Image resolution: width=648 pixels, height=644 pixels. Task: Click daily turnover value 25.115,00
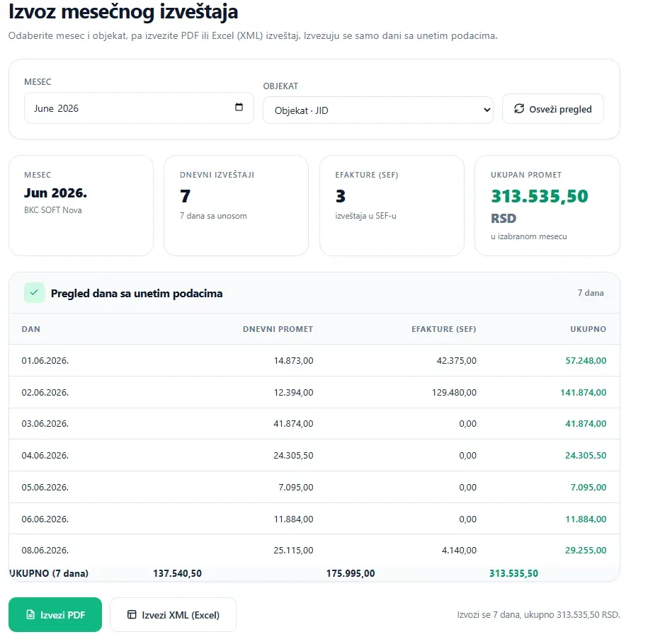click(293, 550)
